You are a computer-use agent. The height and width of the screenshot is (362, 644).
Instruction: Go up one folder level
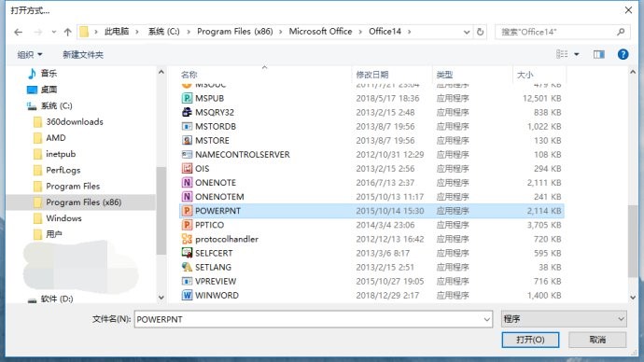click(68, 32)
